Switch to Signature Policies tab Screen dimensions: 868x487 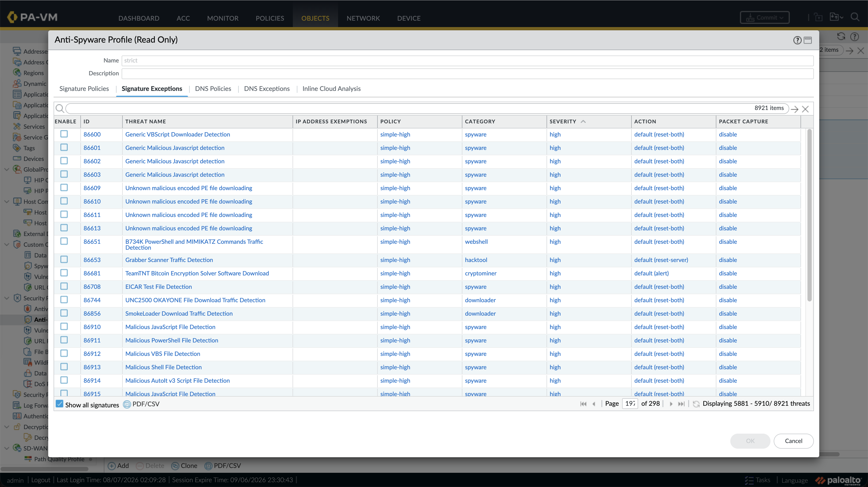pos(84,89)
